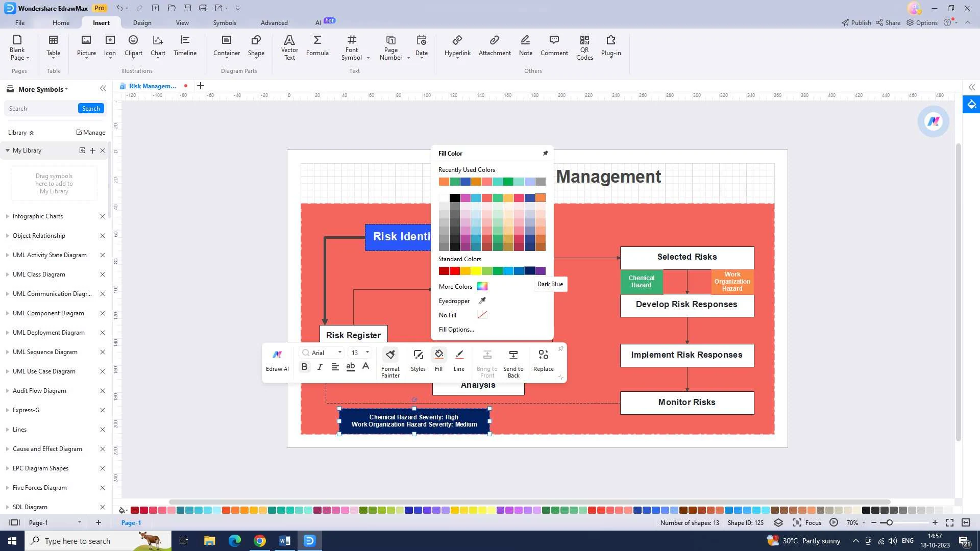Click the More Colors button

[x=462, y=286]
